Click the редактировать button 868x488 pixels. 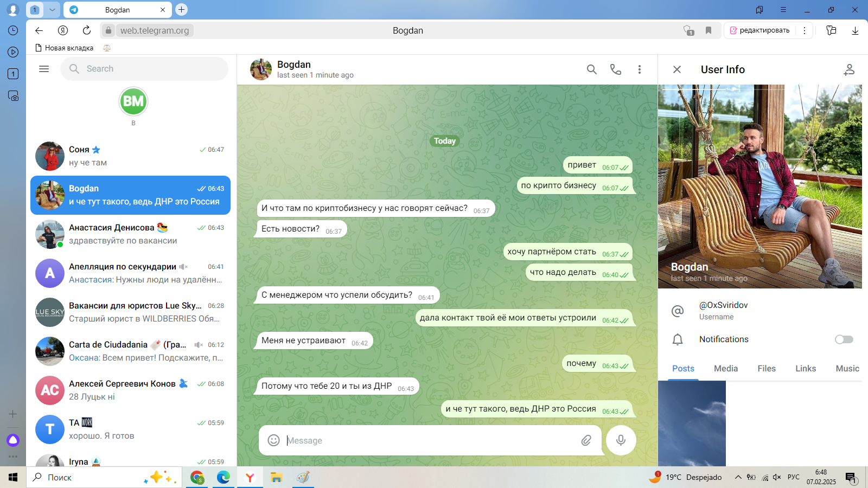(759, 30)
